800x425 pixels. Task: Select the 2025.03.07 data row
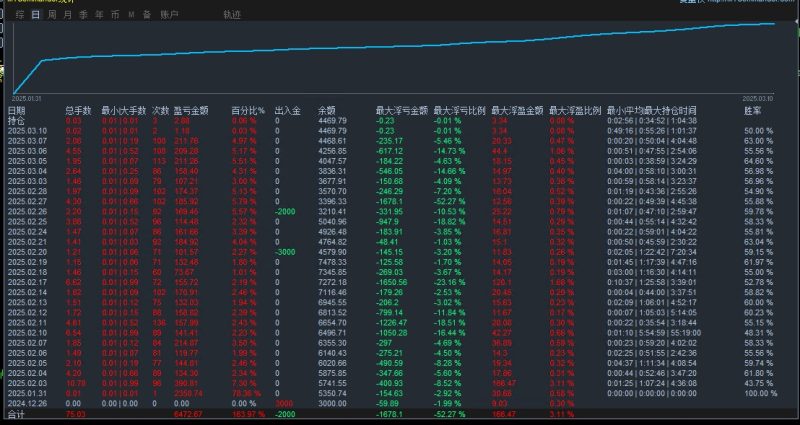click(x=28, y=141)
